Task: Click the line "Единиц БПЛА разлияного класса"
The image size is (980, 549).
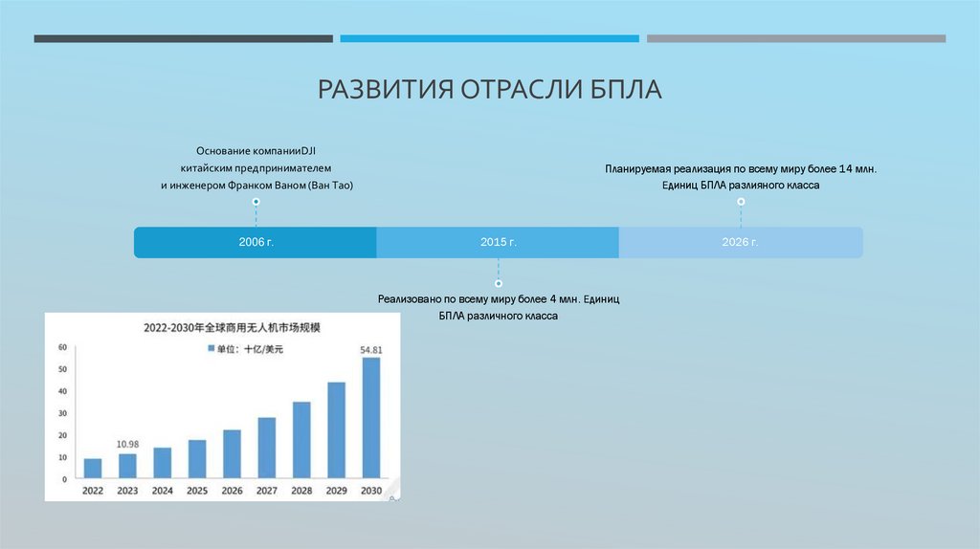Action: (741, 186)
